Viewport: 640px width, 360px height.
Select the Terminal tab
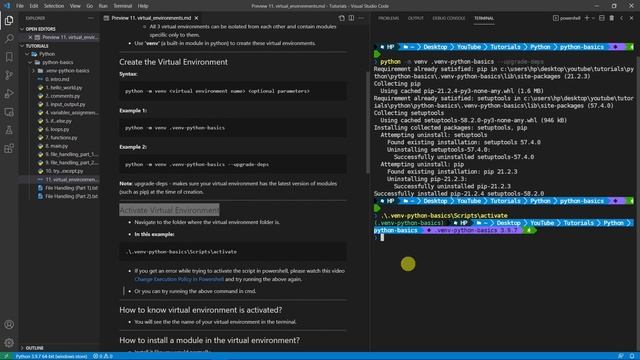(x=484, y=18)
